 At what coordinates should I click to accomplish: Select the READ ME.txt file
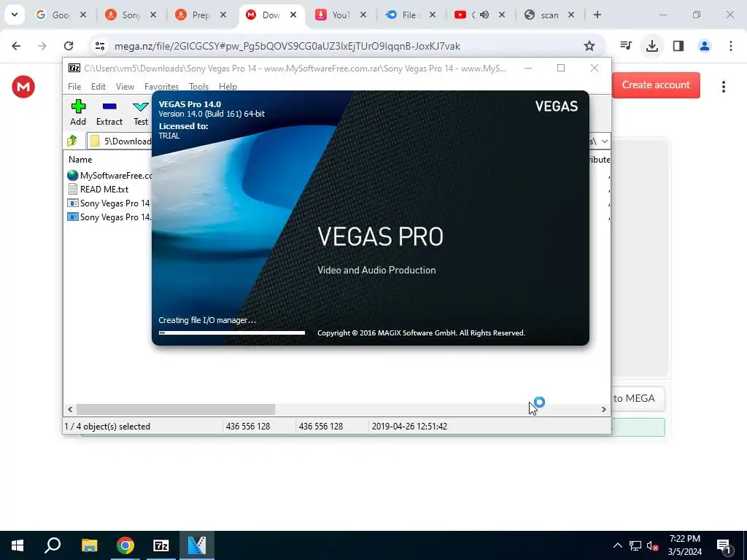98,190
